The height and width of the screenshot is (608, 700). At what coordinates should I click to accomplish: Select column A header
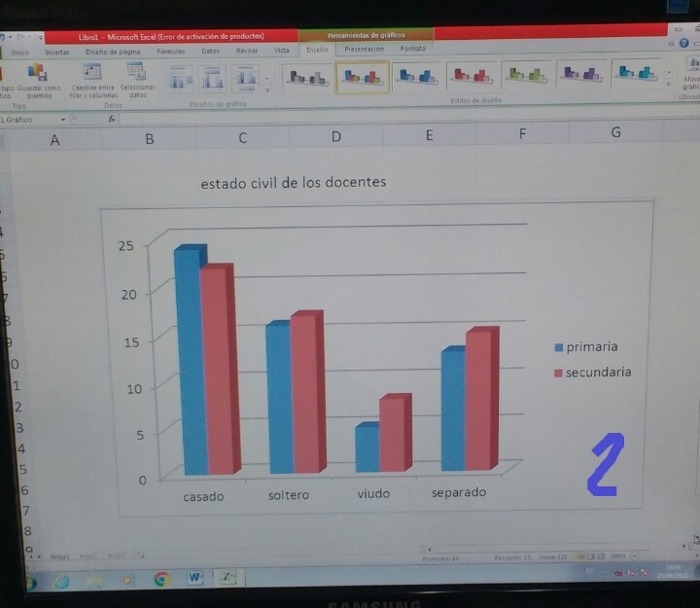tap(54, 140)
